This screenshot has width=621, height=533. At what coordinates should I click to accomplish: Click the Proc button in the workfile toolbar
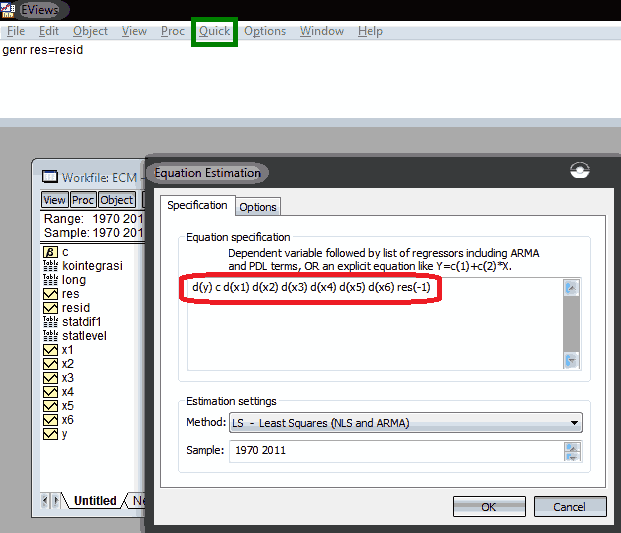[x=83, y=200]
